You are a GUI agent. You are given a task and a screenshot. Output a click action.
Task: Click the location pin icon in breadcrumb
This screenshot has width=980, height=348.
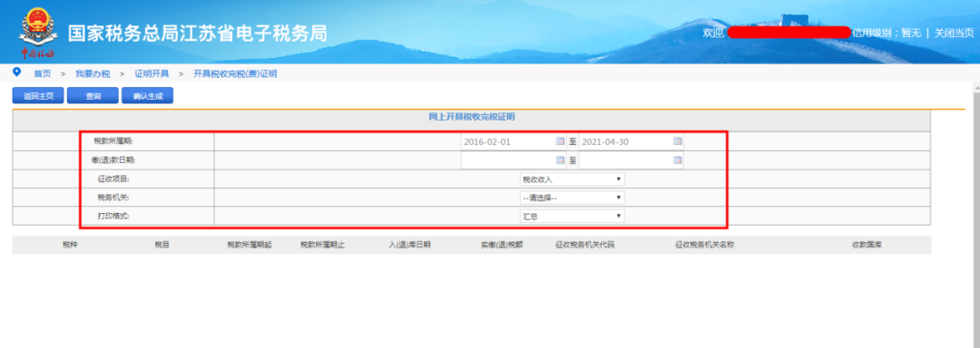[x=17, y=72]
